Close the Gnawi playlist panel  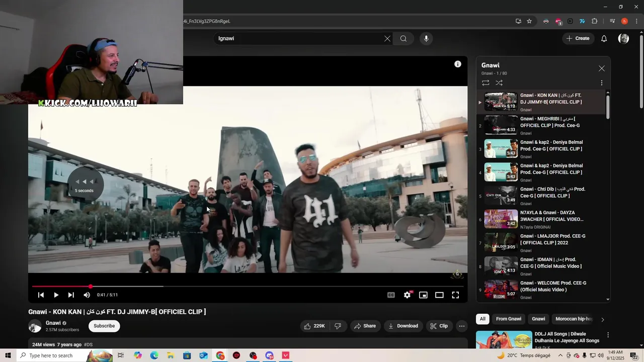click(x=602, y=68)
